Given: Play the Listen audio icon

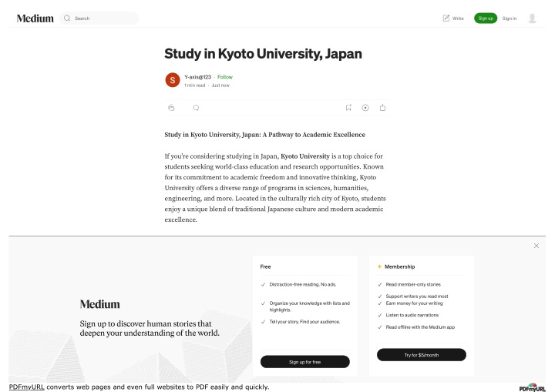Looking at the screenshot, I should pos(365,108).
